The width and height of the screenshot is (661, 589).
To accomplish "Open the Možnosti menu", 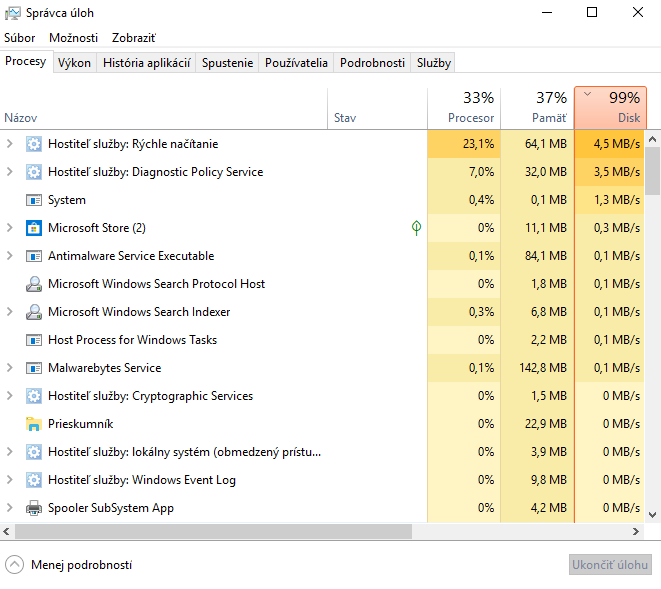I will pyautogui.click(x=73, y=38).
